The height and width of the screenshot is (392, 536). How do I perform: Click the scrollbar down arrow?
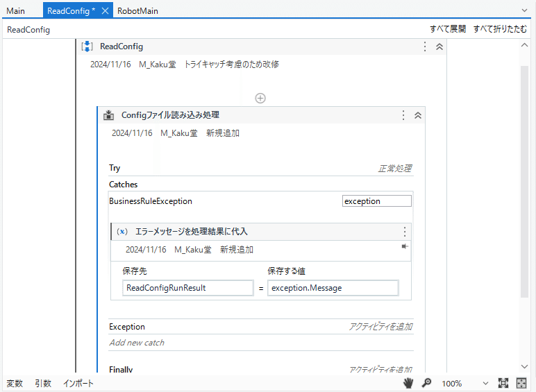coord(524,366)
